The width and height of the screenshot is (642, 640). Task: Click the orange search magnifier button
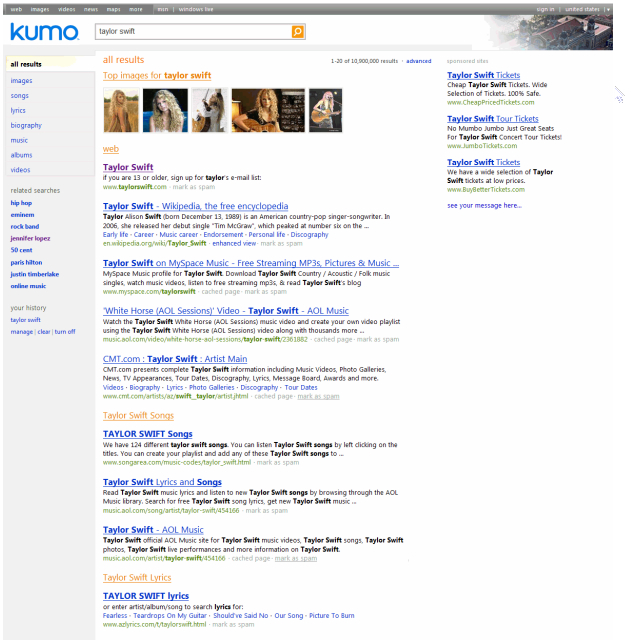[298, 32]
